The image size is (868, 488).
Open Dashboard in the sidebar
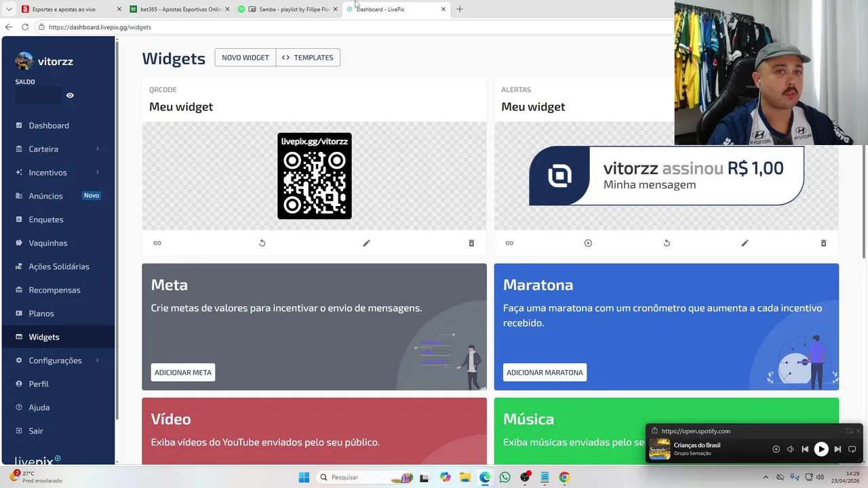point(58,125)
